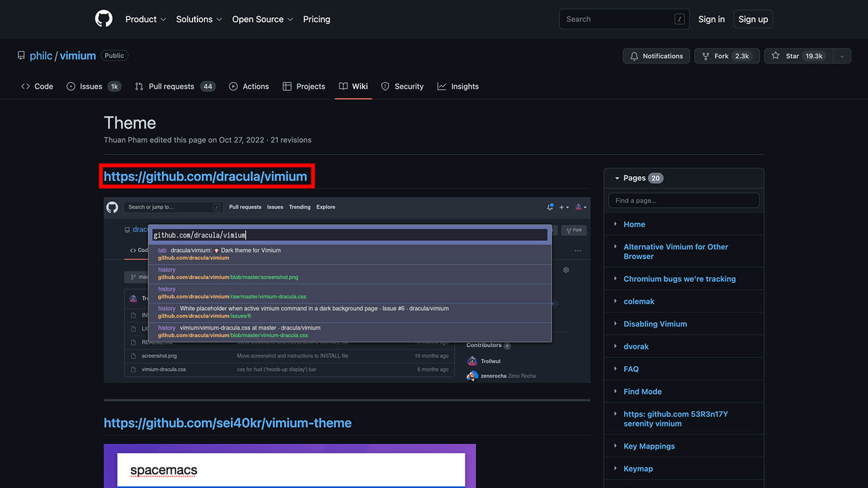
Task: Click the Issues count badge 1k
Action: [114, 86]
